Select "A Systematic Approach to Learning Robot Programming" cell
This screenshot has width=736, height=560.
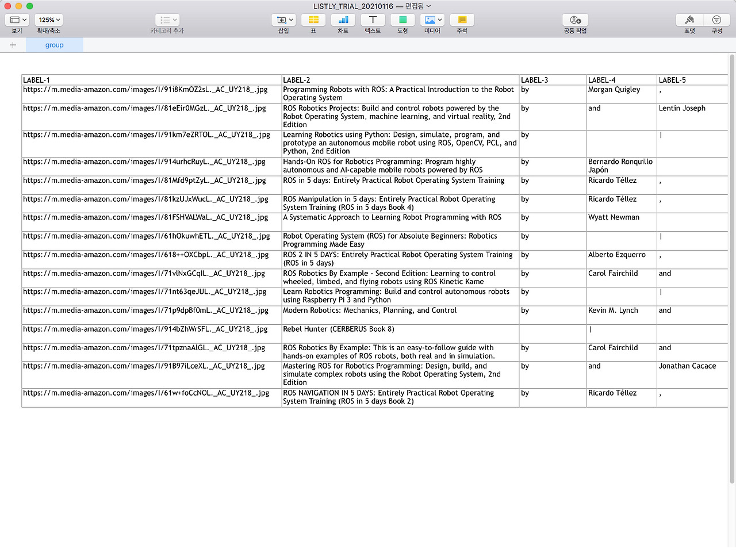[400, 222]
